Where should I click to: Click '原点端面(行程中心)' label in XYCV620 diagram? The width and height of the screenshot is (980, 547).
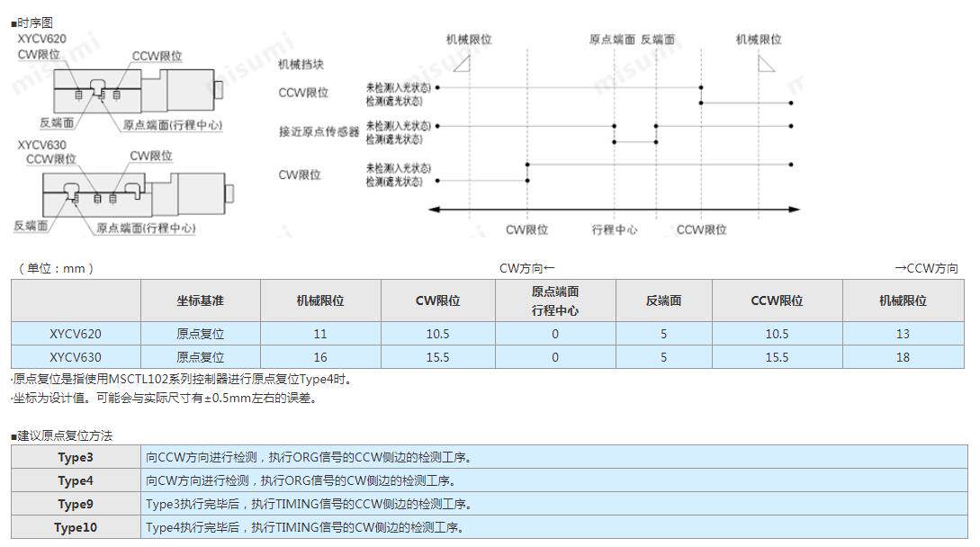(173, 125)
